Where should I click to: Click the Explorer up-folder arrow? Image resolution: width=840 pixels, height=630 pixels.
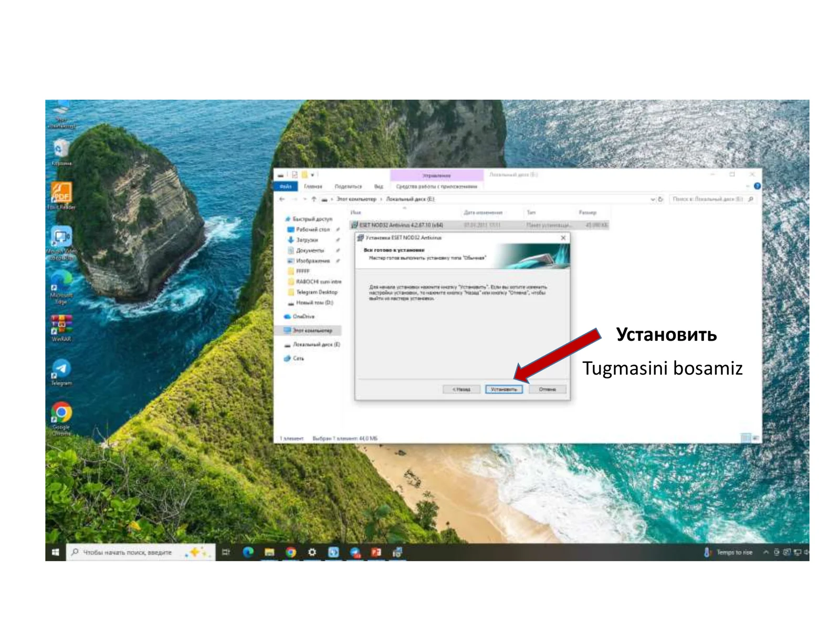[x=314, y=199]
